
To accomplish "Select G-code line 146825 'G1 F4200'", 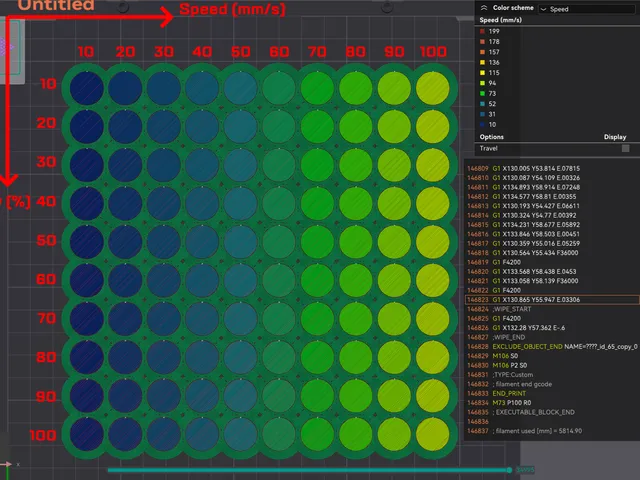I will pos(494,318).
